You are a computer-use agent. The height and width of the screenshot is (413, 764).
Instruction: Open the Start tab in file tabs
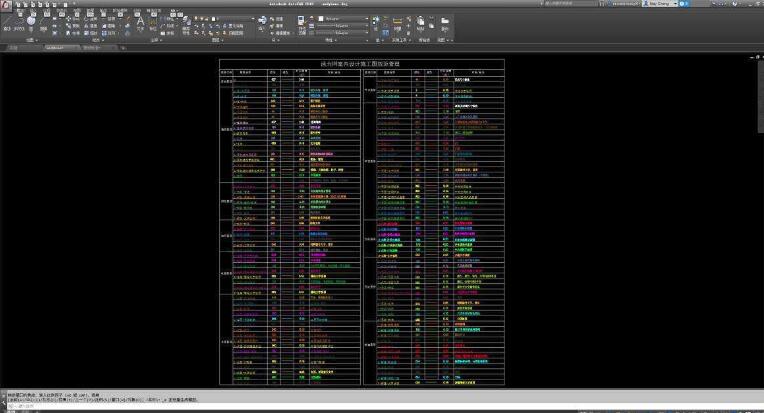(x=14, y=47)
